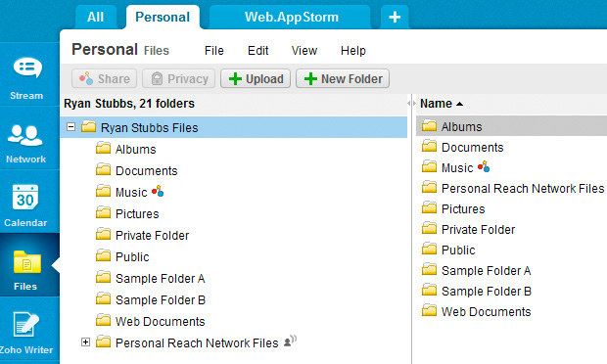Select Sample Folder A in tree
Image resolution: width=607 pixels, height=364 pixels.
coord(160,279)
